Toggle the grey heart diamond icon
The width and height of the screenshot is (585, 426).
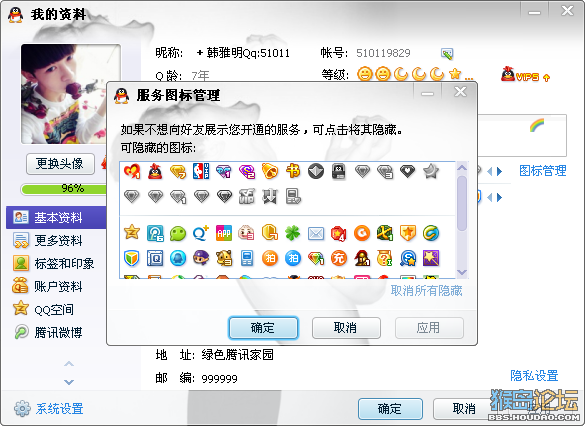pos(407,171)
